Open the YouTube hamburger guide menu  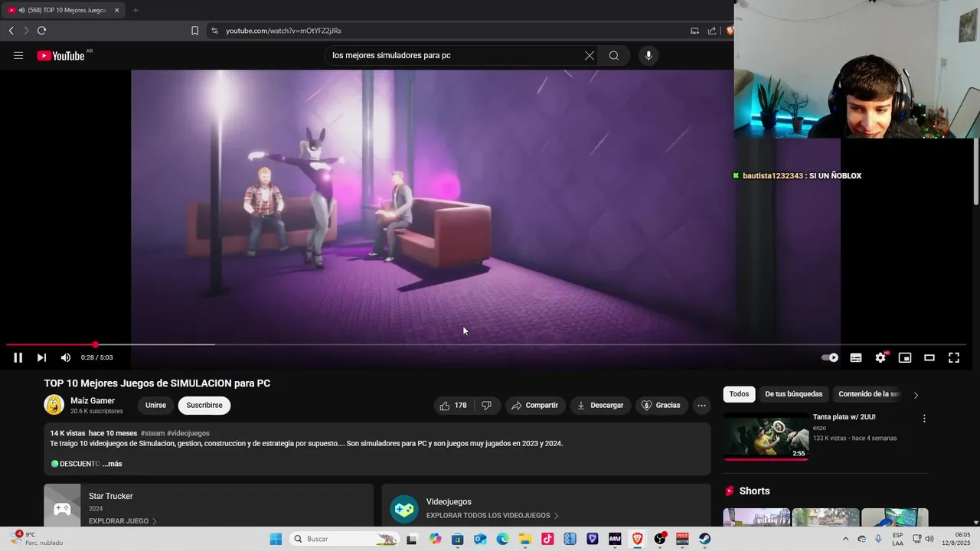coord(18,55)
